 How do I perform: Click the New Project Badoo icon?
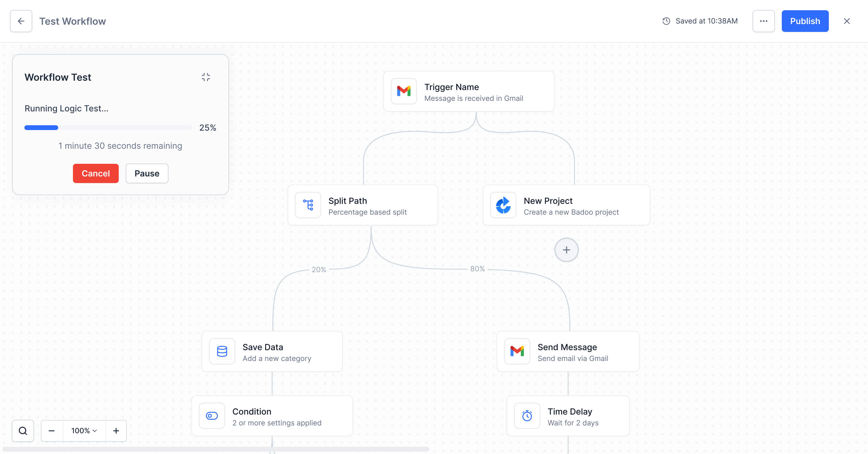pyautogui.click(x=503, y=205)
